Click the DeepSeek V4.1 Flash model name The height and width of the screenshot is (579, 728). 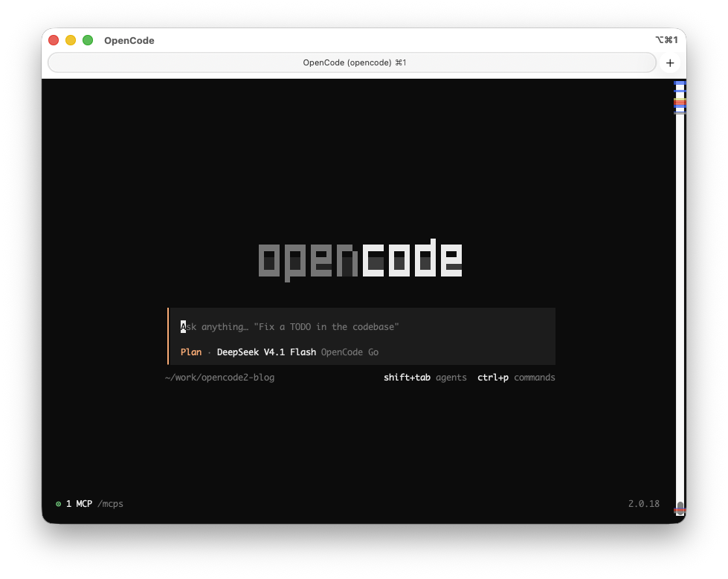coord(266,352)
